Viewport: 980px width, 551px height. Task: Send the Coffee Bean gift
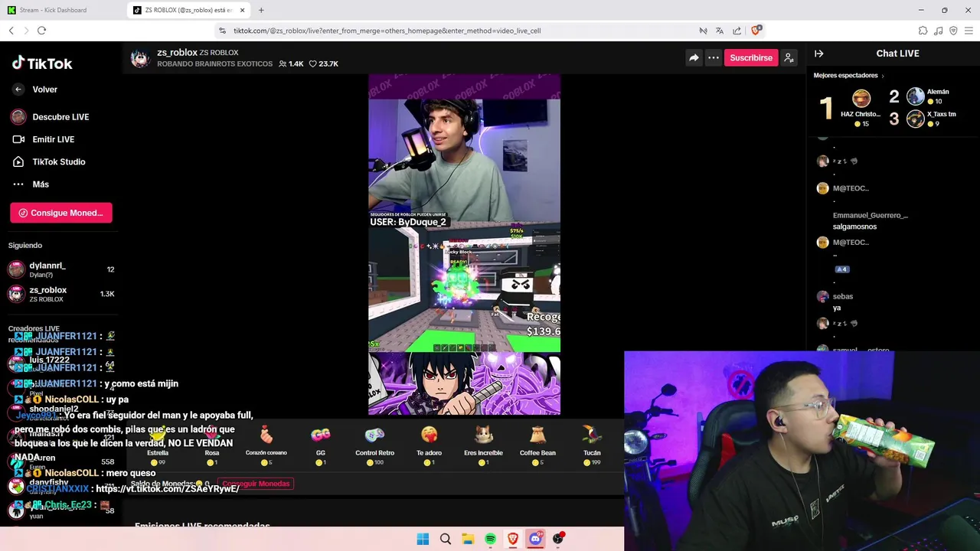pyautogui.click(x=538, y=444)
